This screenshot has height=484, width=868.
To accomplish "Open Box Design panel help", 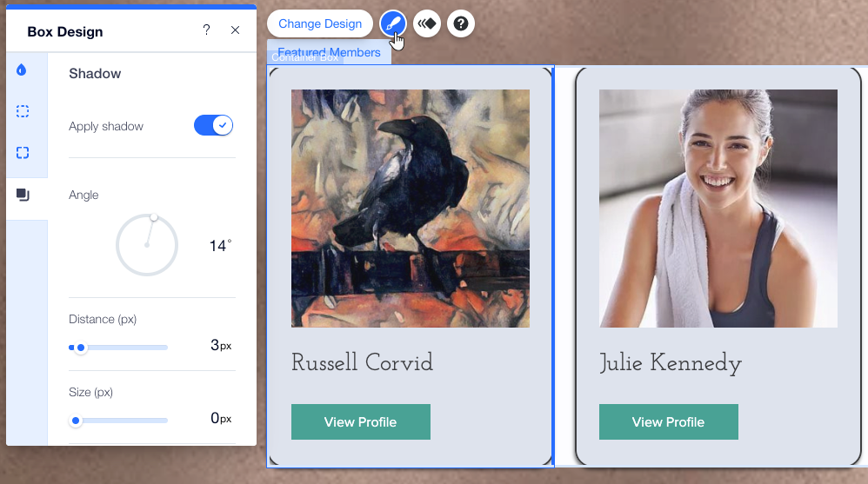I will (x=206, y=30).
